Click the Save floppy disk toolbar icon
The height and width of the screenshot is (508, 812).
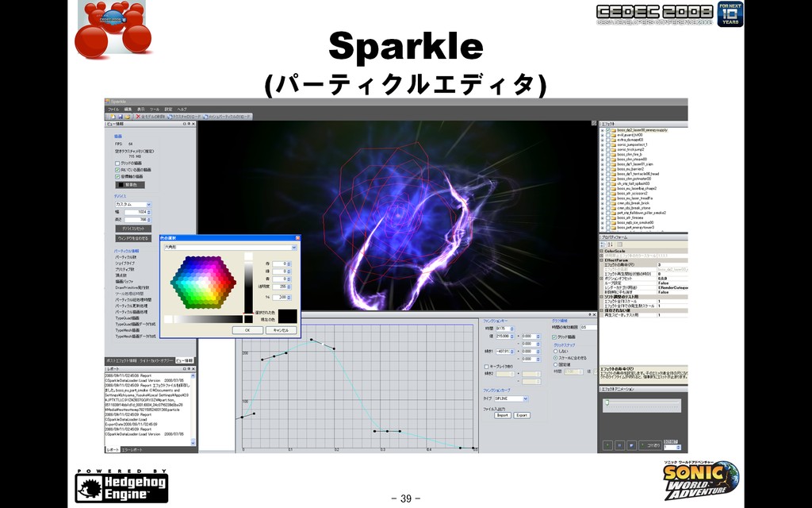point(121,117)
